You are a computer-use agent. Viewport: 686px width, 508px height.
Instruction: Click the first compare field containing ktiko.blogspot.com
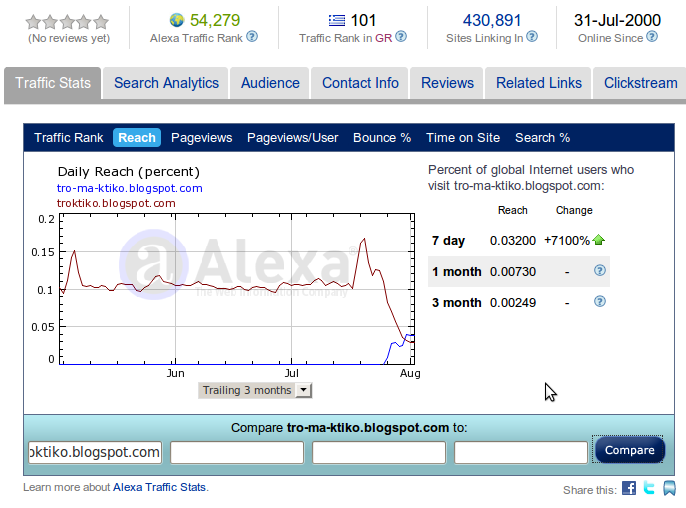95,452
